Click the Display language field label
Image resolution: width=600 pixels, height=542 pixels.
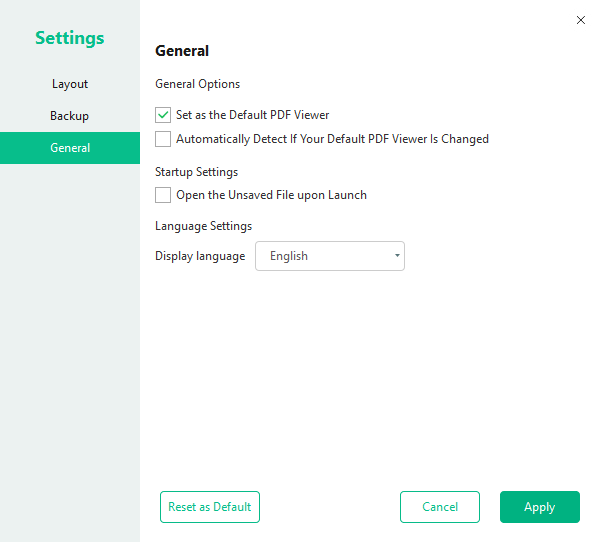200,256
